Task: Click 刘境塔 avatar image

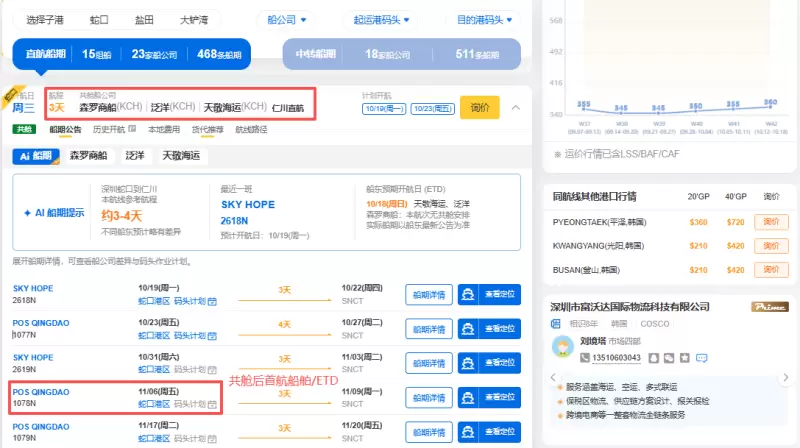Action: pyautogui.click(x=562, y=347)
